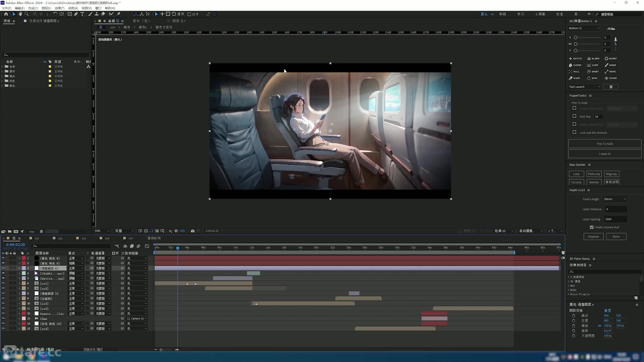Toggle the timeline motion blur switch icon
The width and height of the screenshot is (644, 362).
coord(138,246)
